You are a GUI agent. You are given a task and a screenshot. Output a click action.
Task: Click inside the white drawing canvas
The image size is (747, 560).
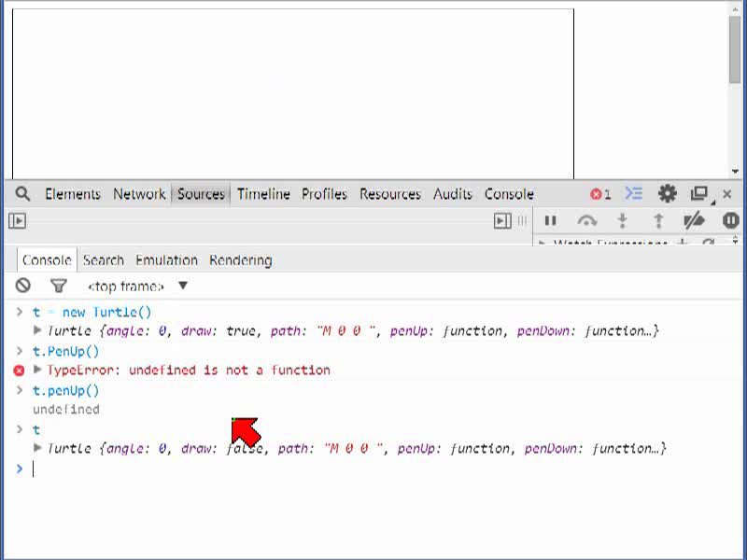click(293, 94)
